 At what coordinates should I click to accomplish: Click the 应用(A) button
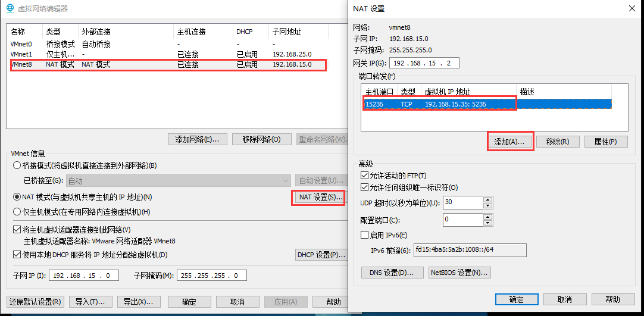[286, 302]
